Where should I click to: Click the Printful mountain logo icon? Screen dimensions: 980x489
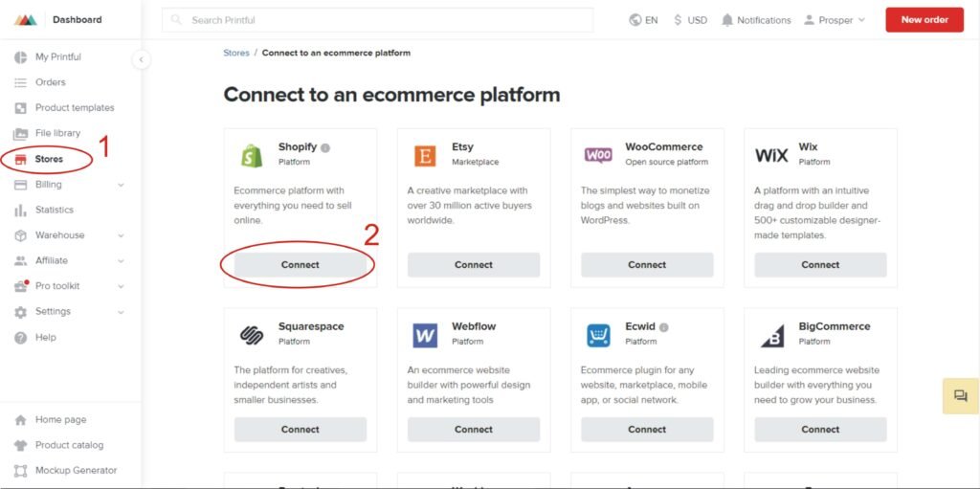coord(26,20)
